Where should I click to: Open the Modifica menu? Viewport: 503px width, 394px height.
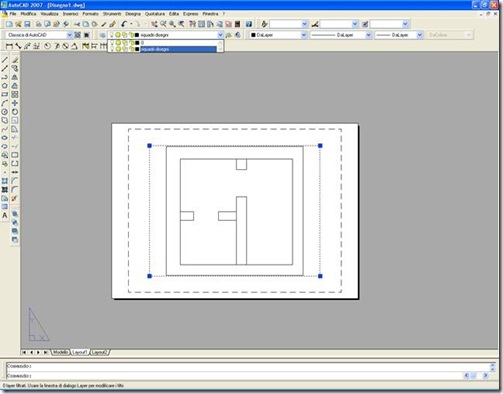tap(28, 14)
